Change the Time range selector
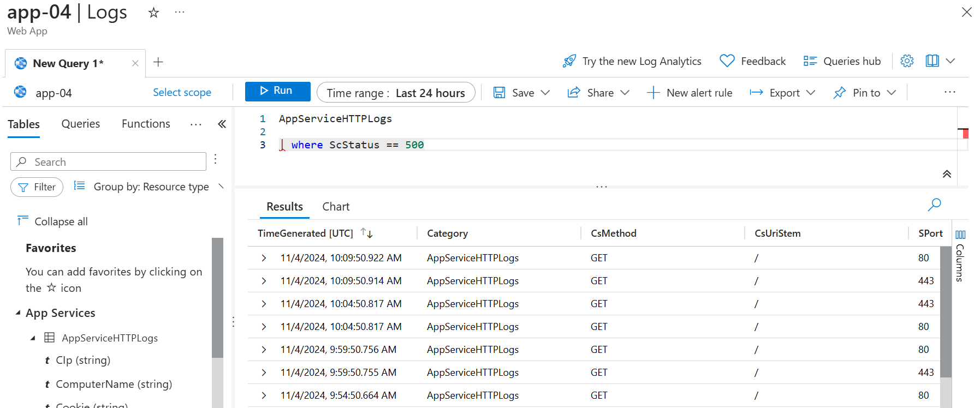980x408 pixels. [x=396, y=93]
